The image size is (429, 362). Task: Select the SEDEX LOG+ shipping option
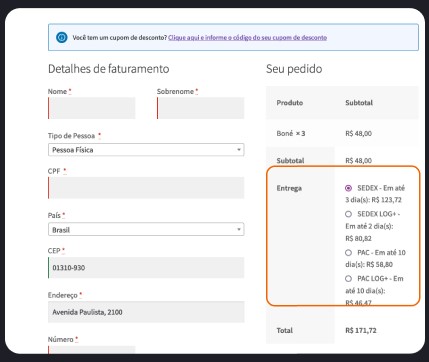pyautogui.click(x=348, y=214)
